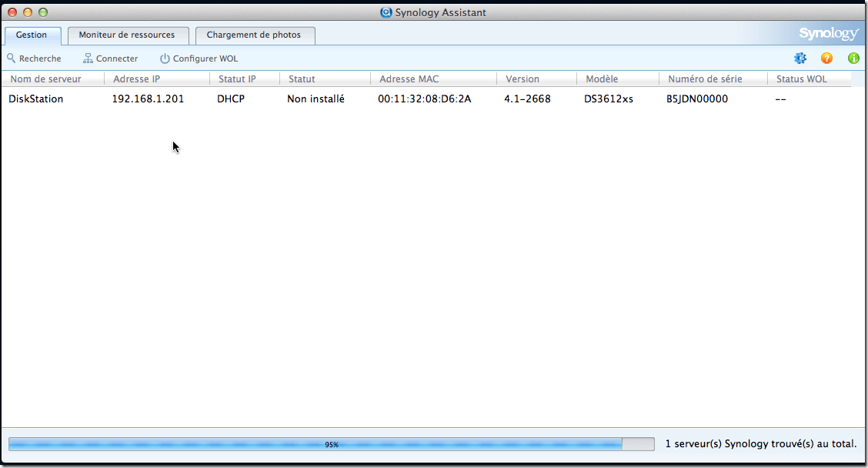Click the Configurer WOL button label
The image size is (868, 468).
click(x=205, y=58)
